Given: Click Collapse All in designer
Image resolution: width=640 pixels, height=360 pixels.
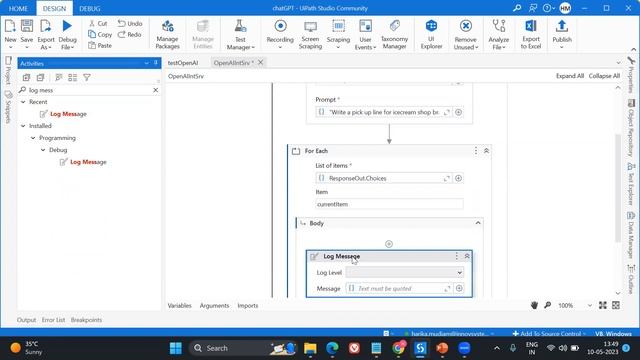Looking at the screenshot, I should [x=604, y=76].
